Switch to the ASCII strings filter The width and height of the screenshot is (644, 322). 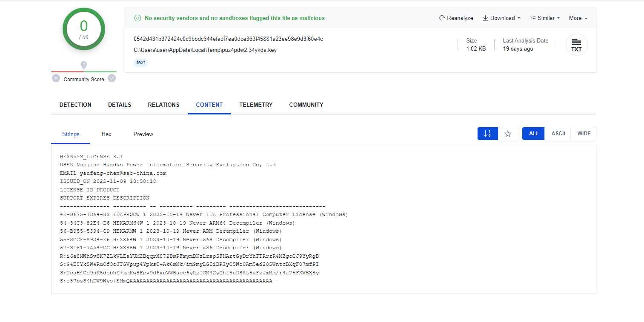click(558, 134)
